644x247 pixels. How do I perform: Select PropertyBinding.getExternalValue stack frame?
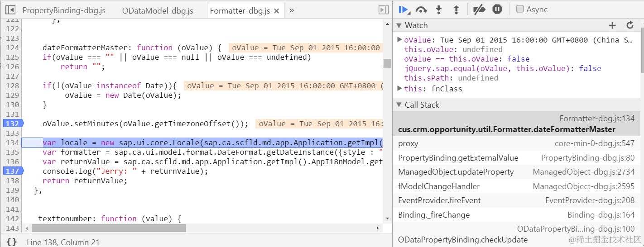[516, 158]
